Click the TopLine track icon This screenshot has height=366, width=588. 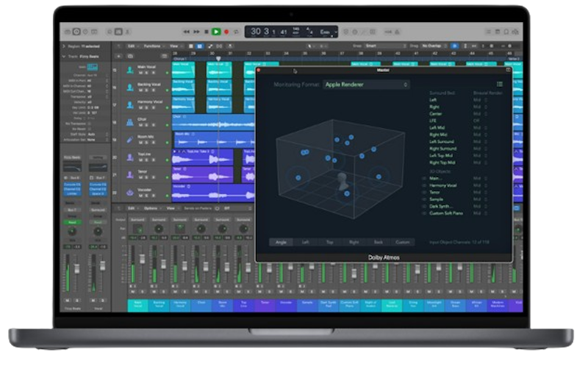click(130, 157)
